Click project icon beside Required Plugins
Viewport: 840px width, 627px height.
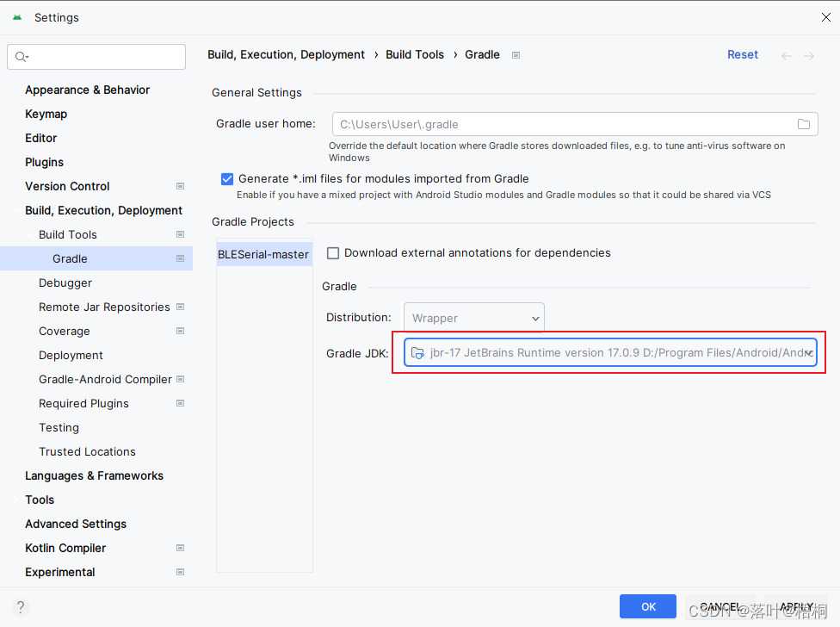coord(181,404)
